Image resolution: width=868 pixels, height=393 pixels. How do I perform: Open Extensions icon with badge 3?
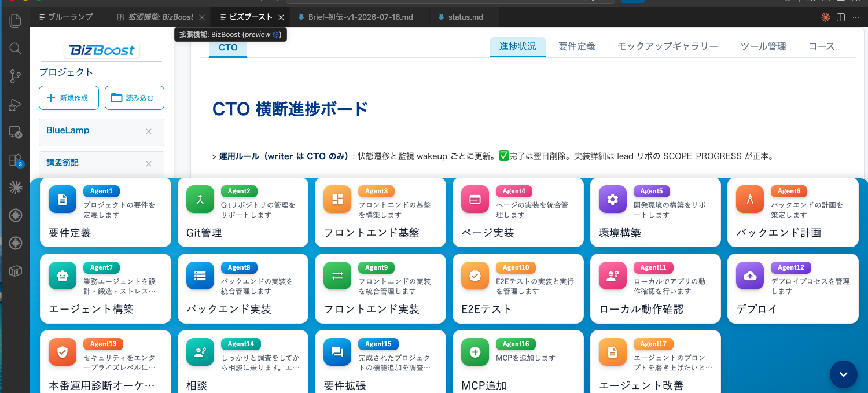(16, 160)
